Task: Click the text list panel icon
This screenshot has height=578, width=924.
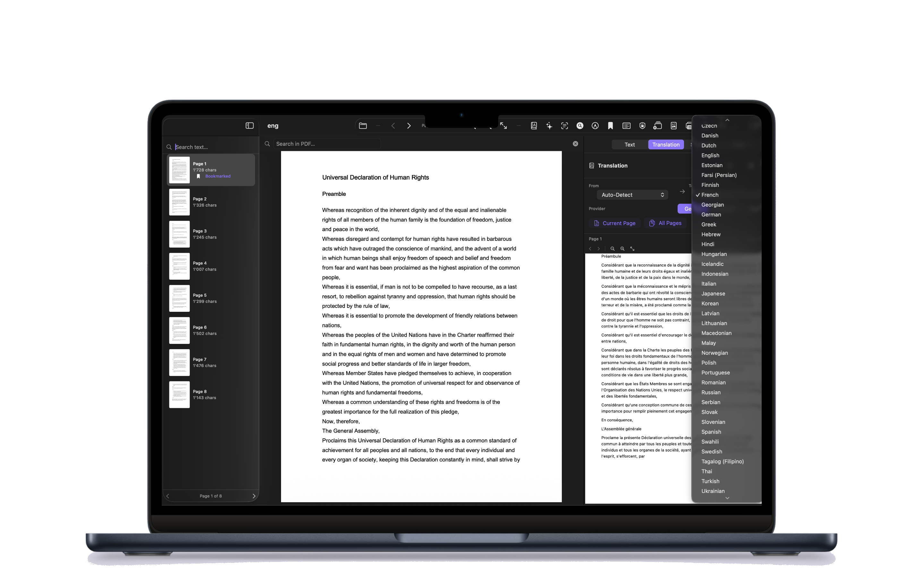Action: pos(626,125)
